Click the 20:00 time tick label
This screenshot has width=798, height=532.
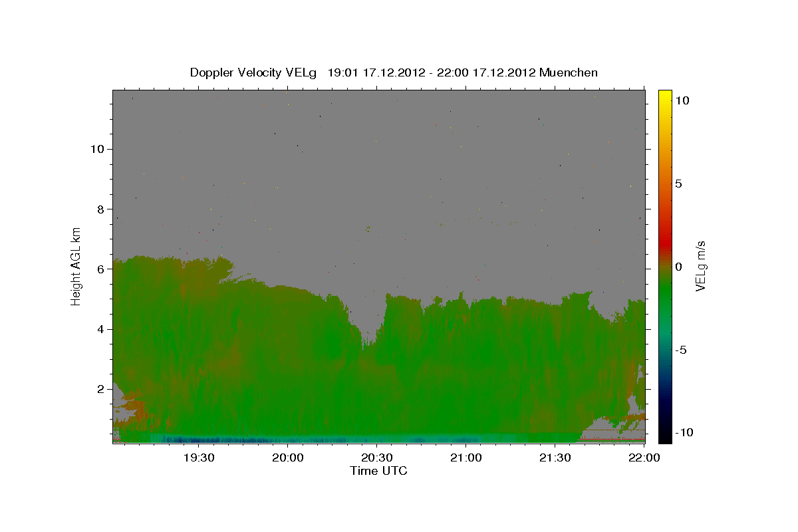point(287,458)
